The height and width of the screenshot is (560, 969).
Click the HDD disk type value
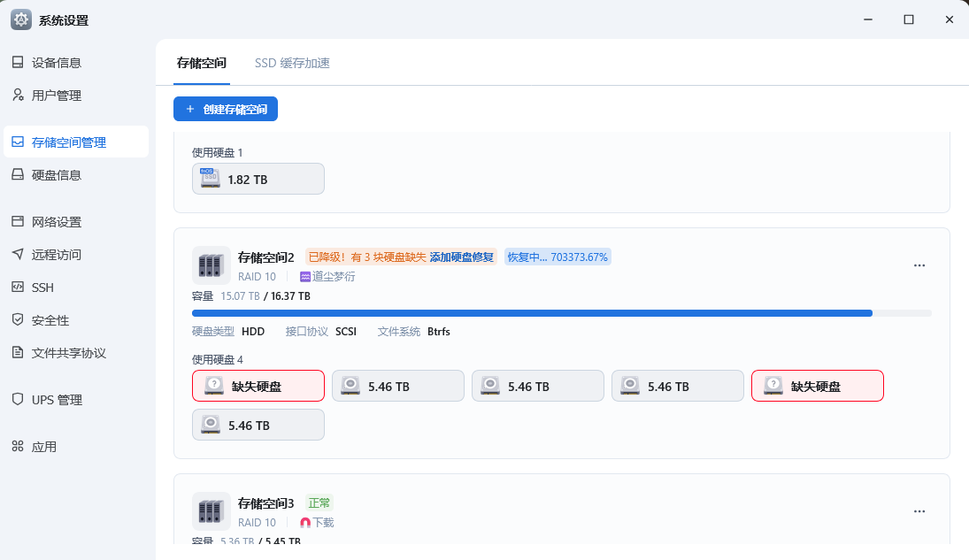coord(253,331)
